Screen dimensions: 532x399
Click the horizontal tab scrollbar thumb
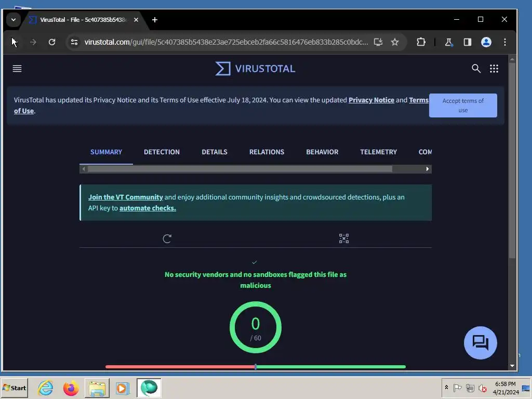pos(240,169)
